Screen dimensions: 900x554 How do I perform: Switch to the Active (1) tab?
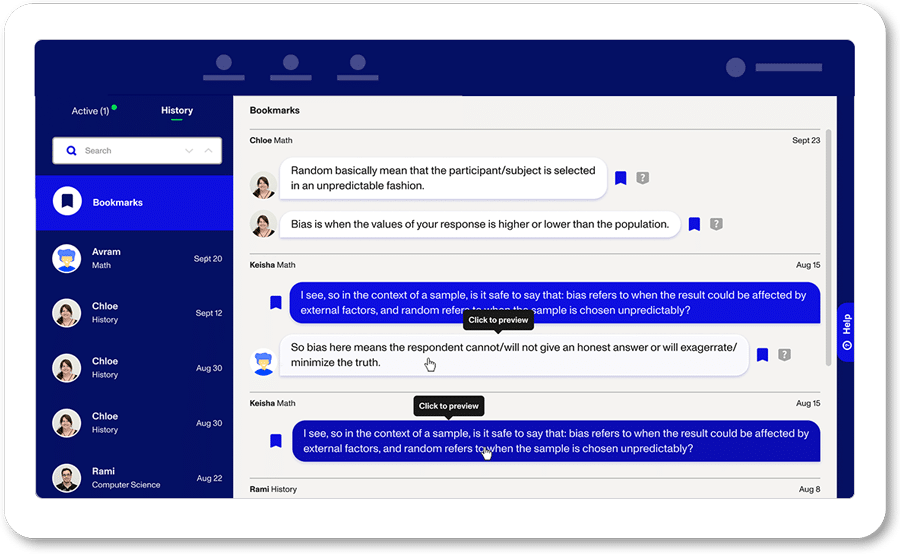pos(91,111)
